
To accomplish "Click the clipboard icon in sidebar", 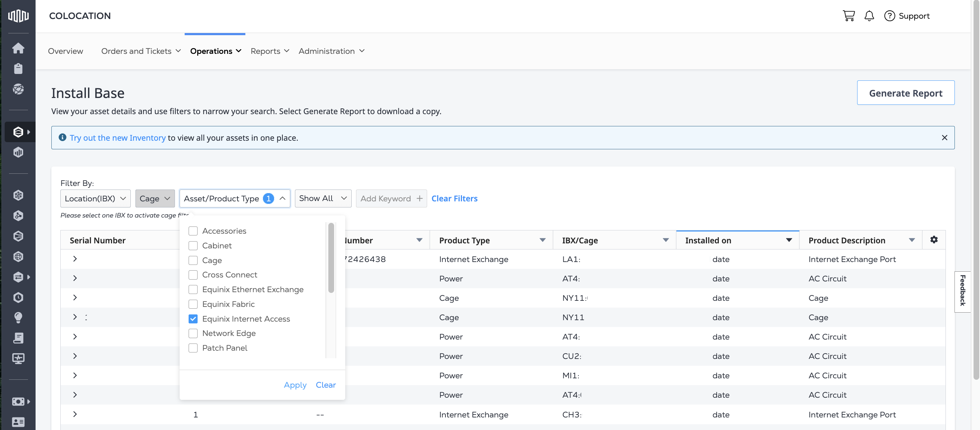I will (18, 69).
